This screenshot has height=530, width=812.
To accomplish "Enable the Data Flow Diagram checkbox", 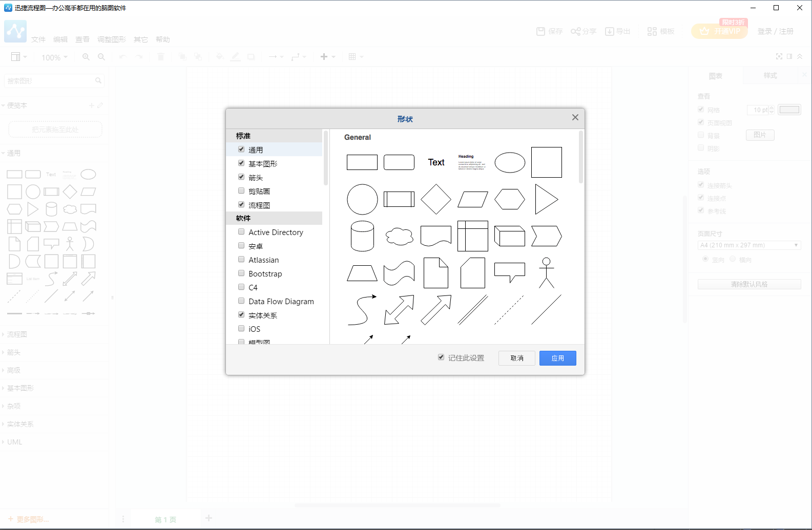I will pos(241,301).
